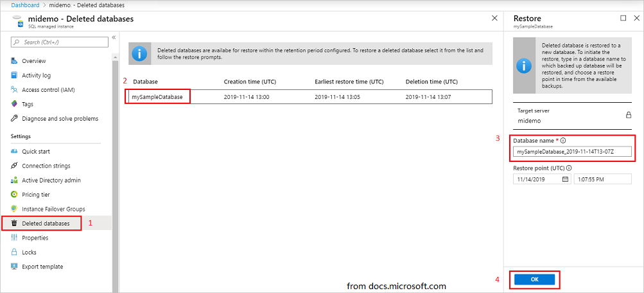Image resolution: width=644 pixels, height=293 pixels.
Task: Open the restore date calendar picker
Action: coord(565,179)
